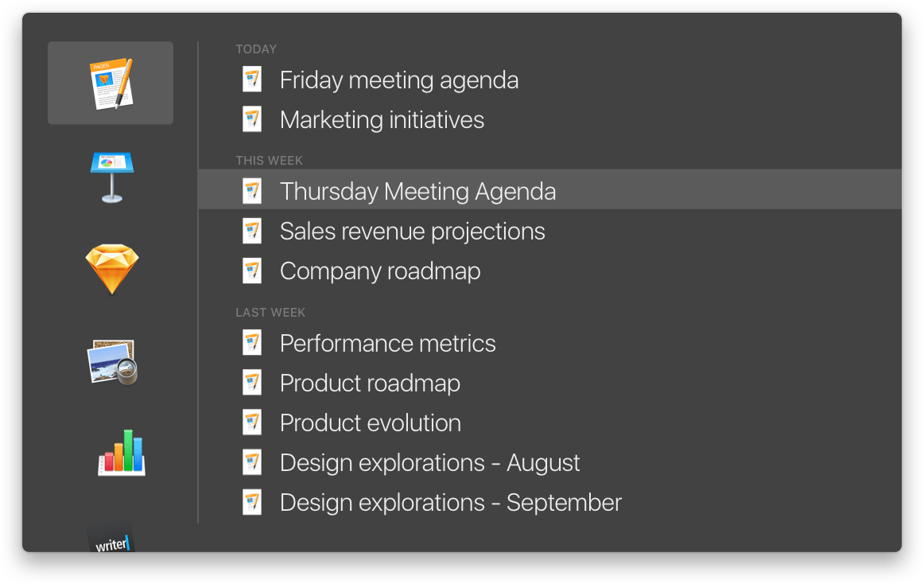
Task: Open the Product roadmap entry
Action: [370, 383]
